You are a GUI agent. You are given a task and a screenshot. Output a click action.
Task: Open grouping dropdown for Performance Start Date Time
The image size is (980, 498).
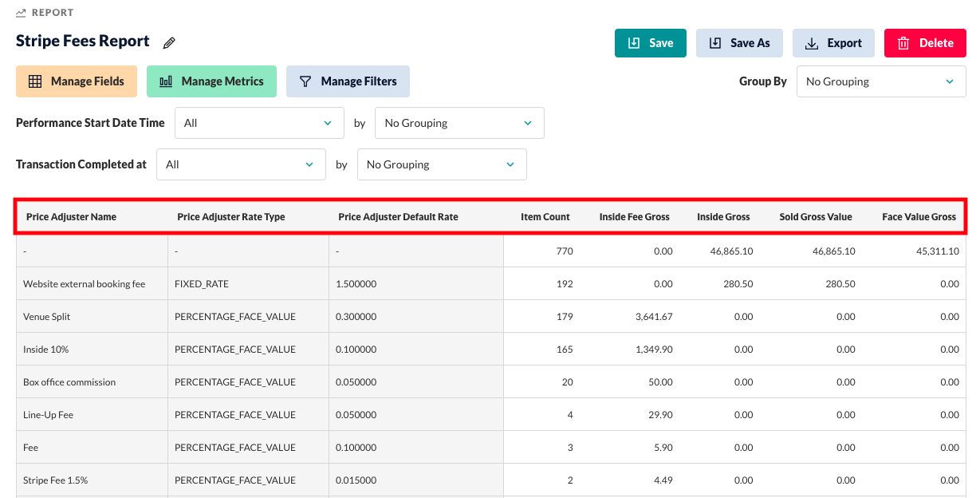click(459, 123)
